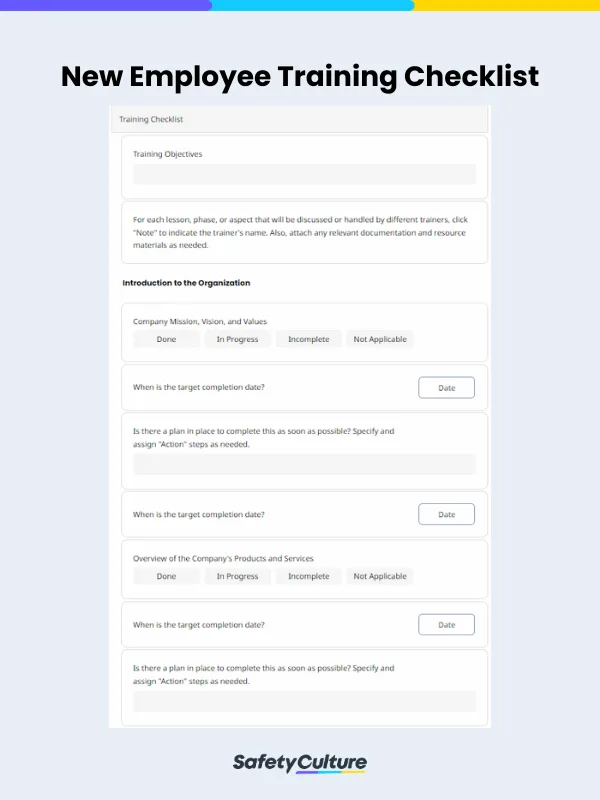Open the third Date picker
This screenshot has height=800, width=600.
446,624
